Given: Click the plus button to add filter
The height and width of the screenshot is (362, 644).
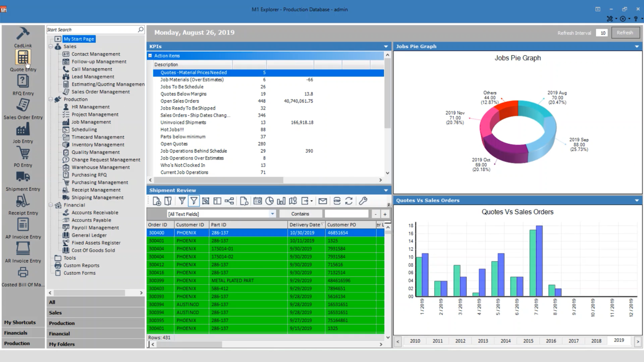Looking at the screenshot, I should (x=385, y=214).
